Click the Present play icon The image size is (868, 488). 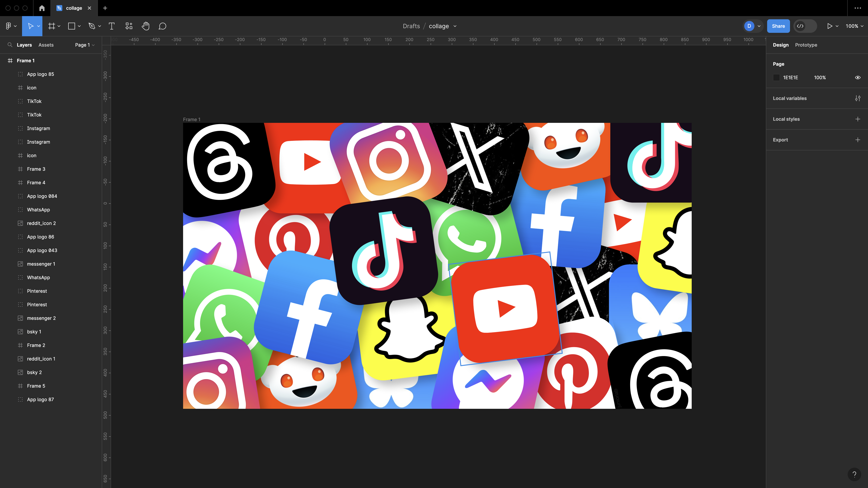[x=830, y=26]
